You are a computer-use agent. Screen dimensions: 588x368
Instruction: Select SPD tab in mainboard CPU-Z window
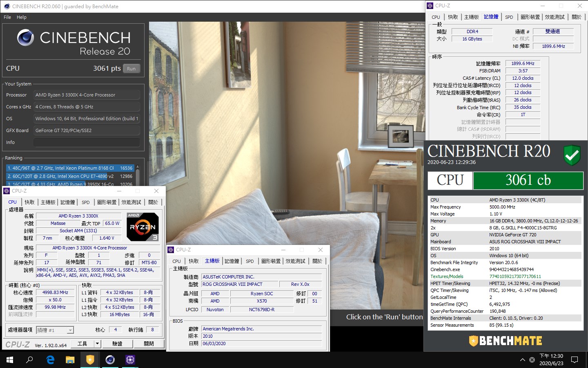tap(249, 261)
